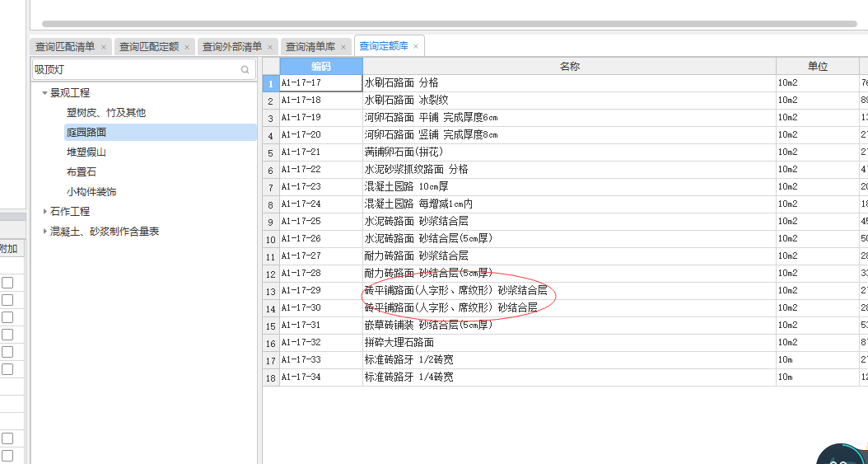The image size is (868, 464).
Task: Click the A1-17-30 砖平铺路面 砂结合层 row
Action: (x=569, y=308)
